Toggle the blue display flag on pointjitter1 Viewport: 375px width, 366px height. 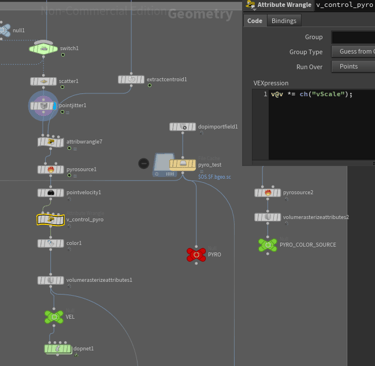[x=55, y=106]
